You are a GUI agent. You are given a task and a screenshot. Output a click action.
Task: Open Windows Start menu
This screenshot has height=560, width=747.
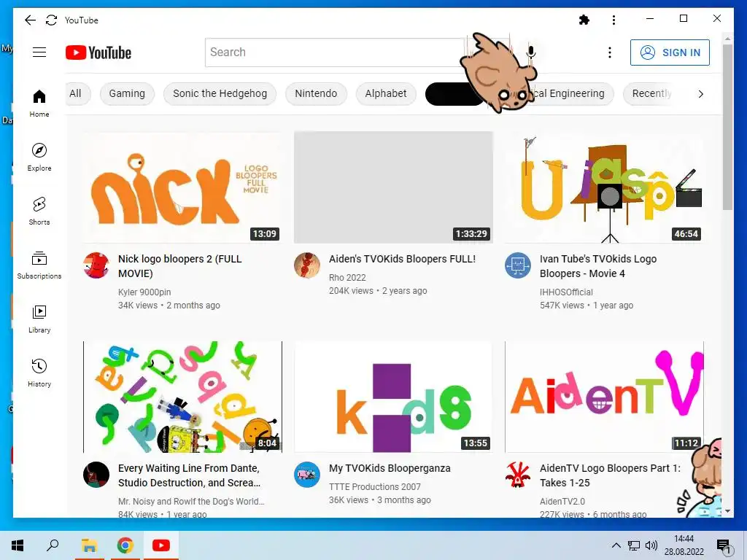[x=18, y=545]
